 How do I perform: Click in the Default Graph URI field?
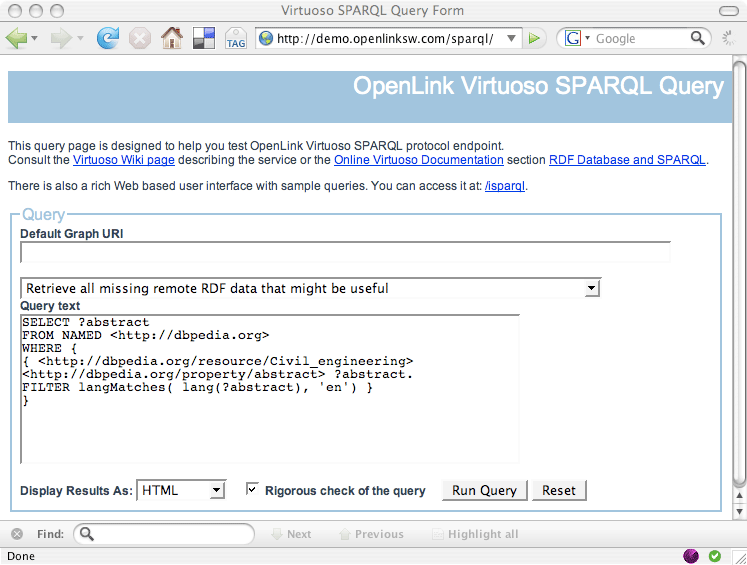coord(345,252)
